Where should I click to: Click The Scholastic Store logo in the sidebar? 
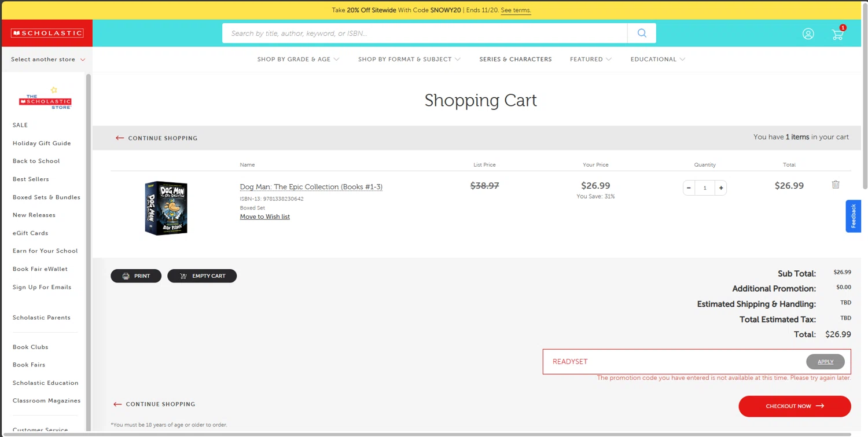point(45,100)
